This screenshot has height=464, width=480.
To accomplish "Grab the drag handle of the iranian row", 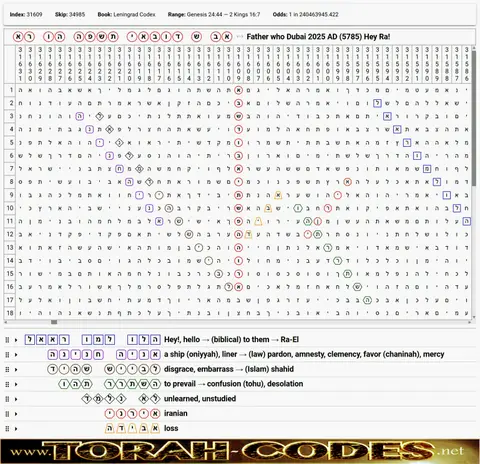I will click(x=7, y=414).
